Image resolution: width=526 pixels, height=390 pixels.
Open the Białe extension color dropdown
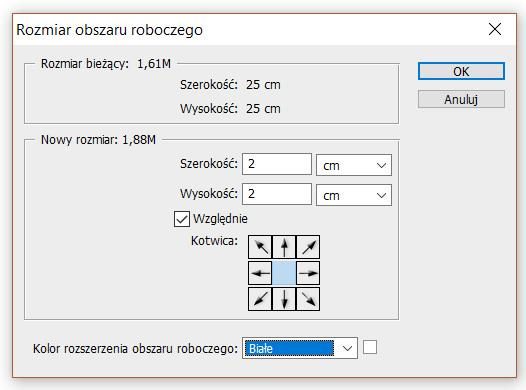(x=300, y=348)
